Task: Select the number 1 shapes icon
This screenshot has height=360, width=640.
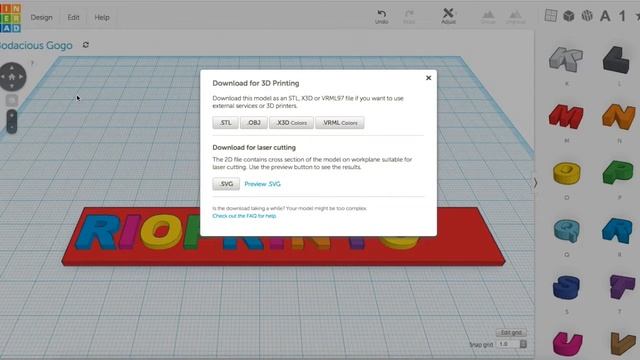Action: pos(622,16)
